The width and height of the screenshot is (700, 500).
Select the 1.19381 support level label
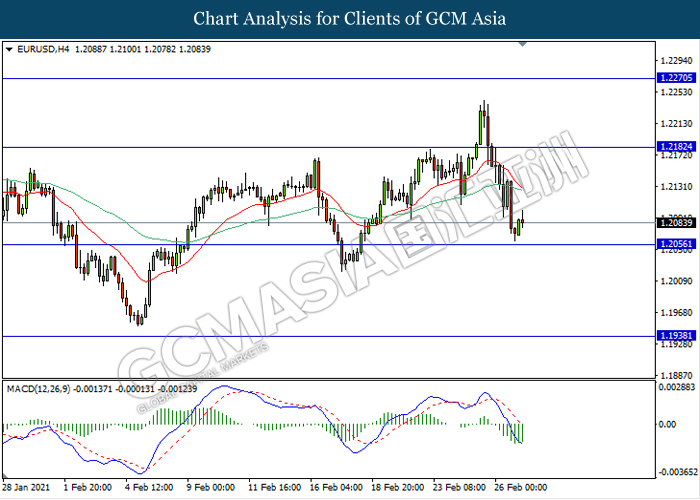676,336
